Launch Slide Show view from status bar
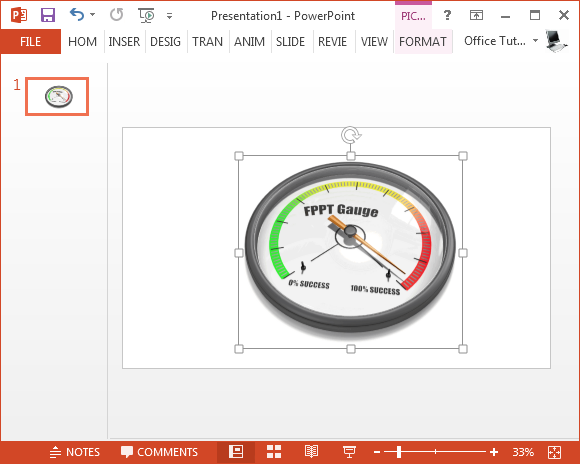 (x=349, y=452)
